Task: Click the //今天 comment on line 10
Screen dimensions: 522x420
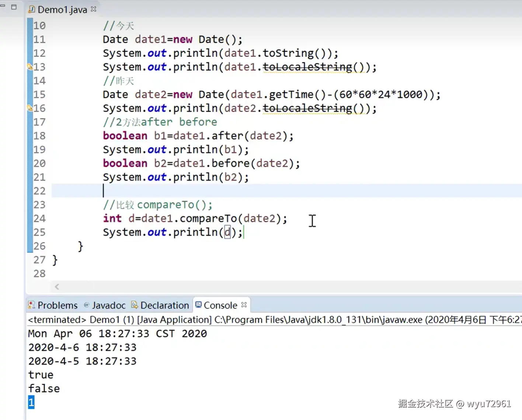Action: 119,26
